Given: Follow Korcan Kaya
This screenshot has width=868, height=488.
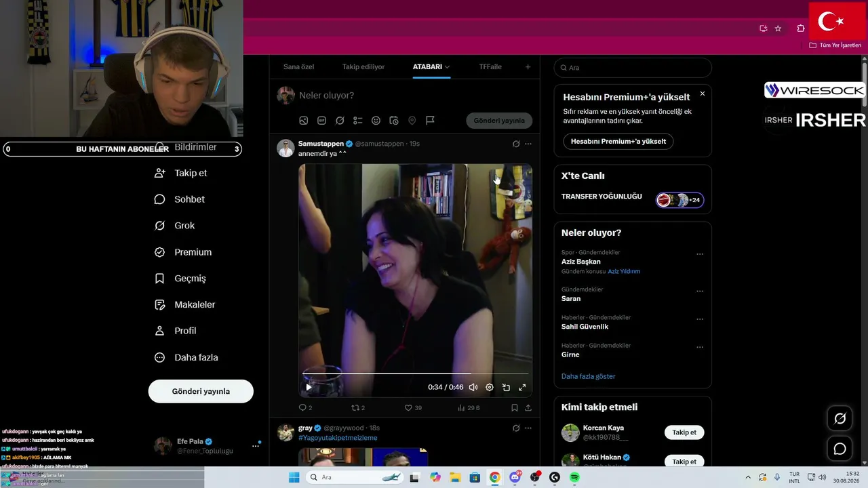Looking at the screenshot, I should [x=684, y=432].
